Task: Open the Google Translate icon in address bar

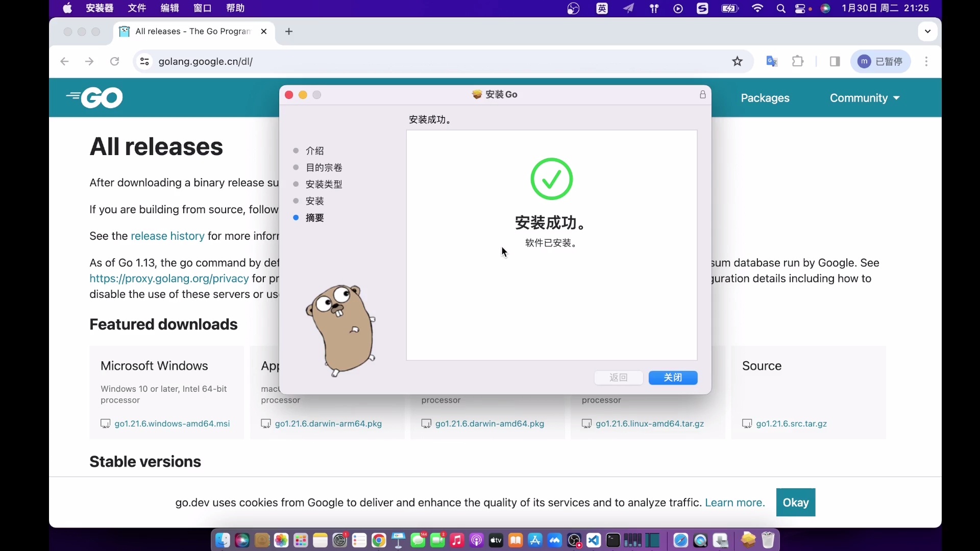Action: (x=771, y=61)
